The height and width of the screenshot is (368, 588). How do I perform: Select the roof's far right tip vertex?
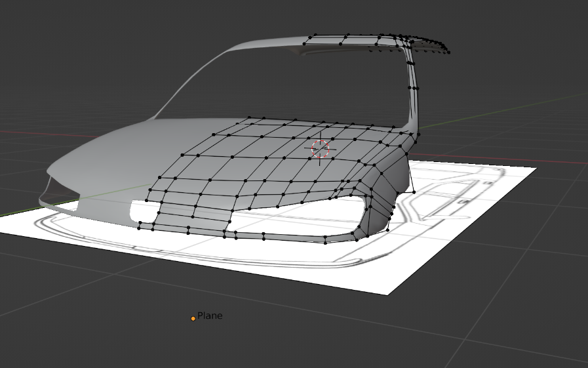448,52
